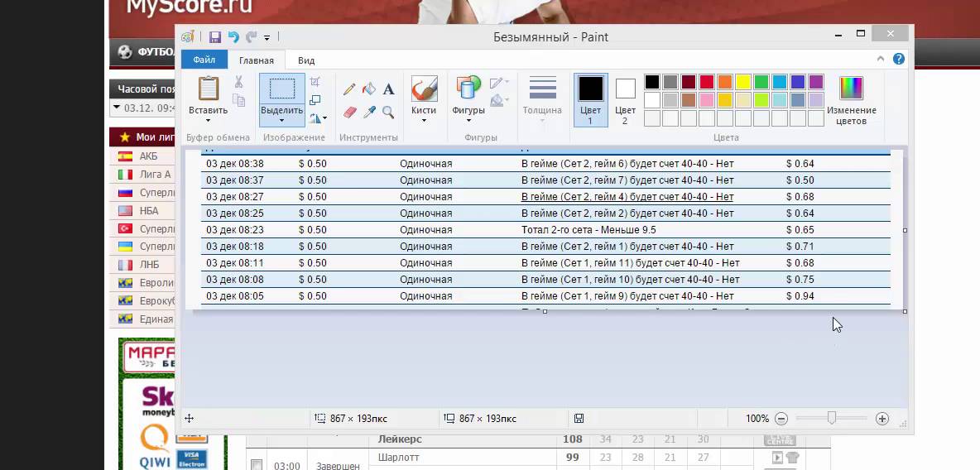Click the Copy icon in Буфер обмена

pyautogui.click(x=238, y=100)
